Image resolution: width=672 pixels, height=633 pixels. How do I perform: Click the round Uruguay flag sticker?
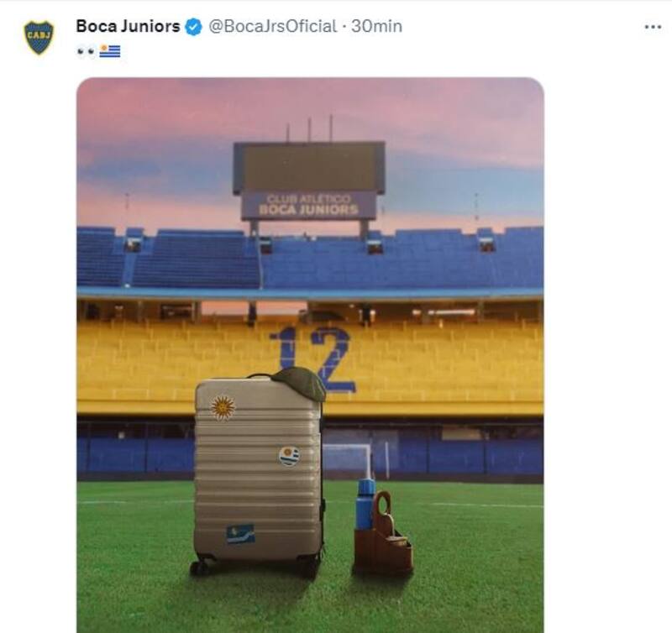(x=288, y=456)
